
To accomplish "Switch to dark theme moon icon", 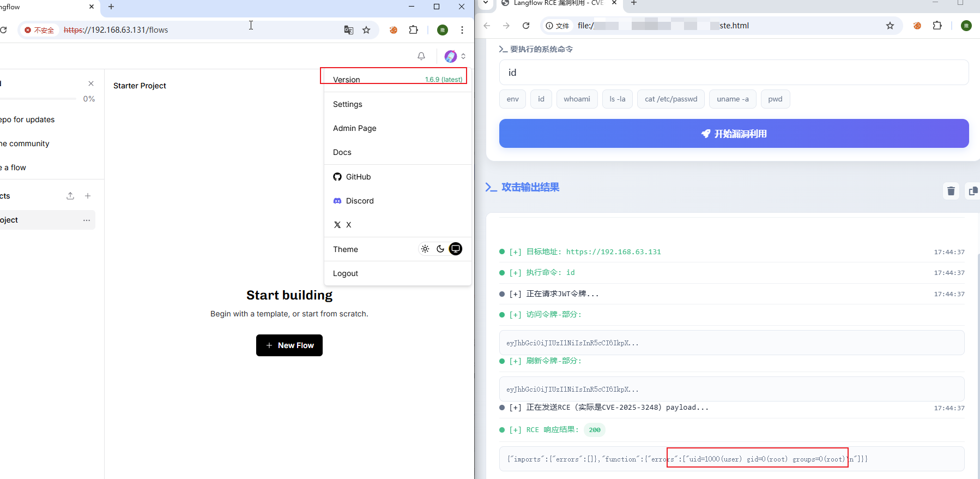I will coord(440,249).
